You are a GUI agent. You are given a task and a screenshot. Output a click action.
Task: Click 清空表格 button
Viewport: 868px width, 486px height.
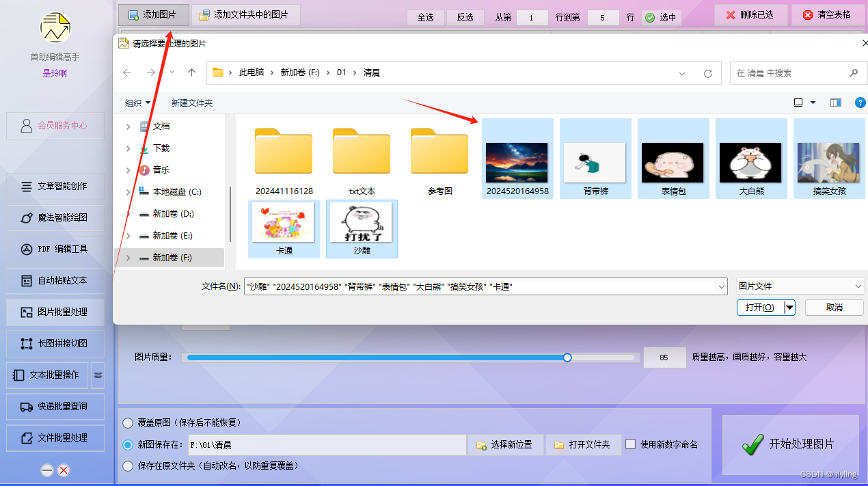coord(827,14)
